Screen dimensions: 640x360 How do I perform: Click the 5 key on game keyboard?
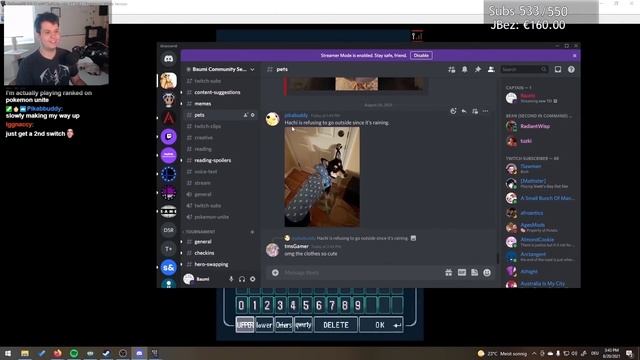coord(306,305)
